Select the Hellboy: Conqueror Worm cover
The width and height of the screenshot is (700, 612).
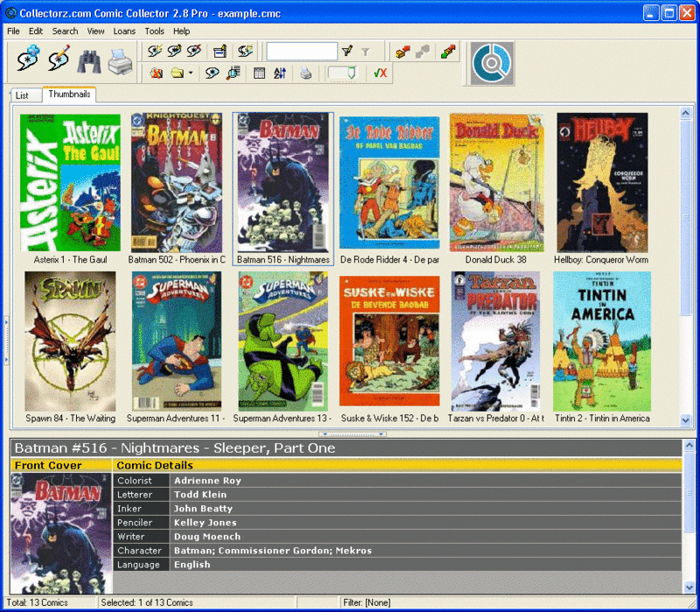(602, 183)
